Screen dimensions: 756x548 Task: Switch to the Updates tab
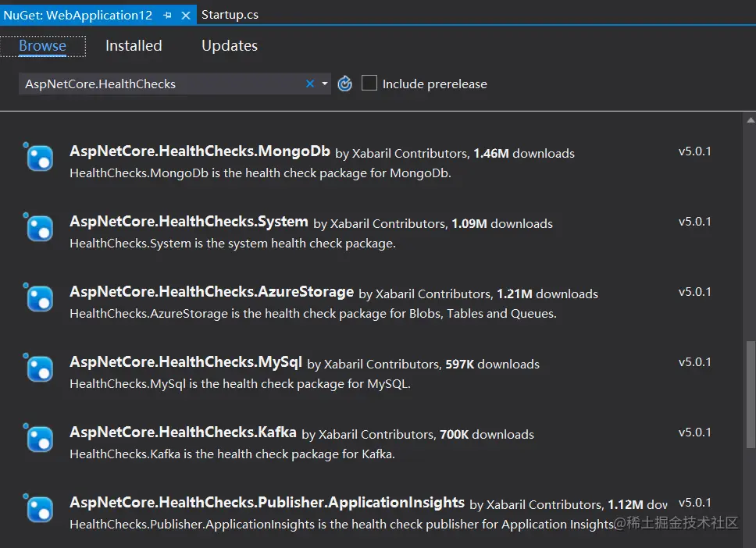tap(230, 46)
